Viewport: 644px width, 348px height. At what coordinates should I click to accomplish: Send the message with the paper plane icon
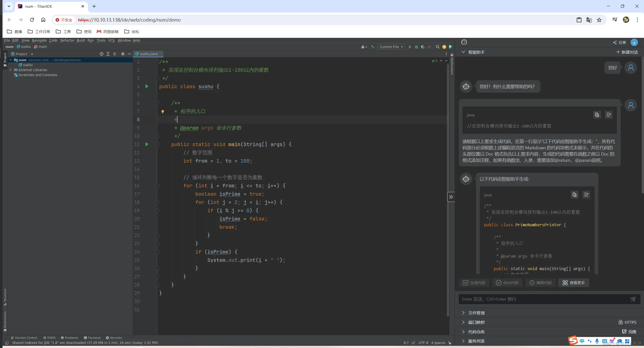(632, 299)
